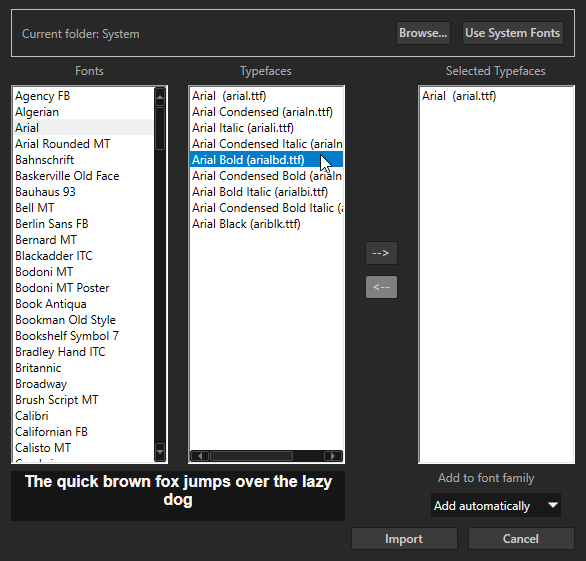Select Blackadder ITC font
This screenshot has width=586, height=561.
pyautogui.click(x=83, y=256)
